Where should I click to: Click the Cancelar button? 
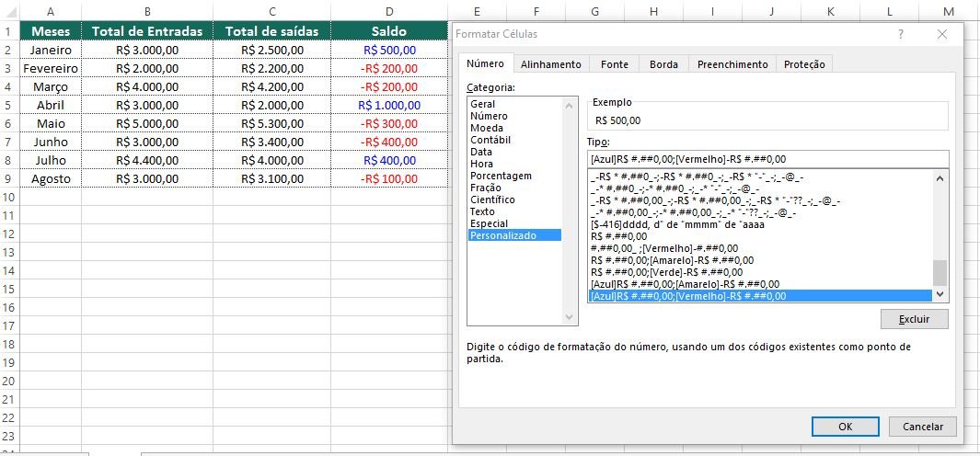point(922,427)
